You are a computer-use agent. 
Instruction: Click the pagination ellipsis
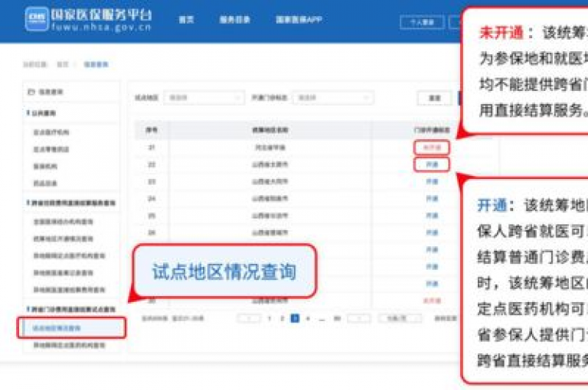[x=322, y=319]
